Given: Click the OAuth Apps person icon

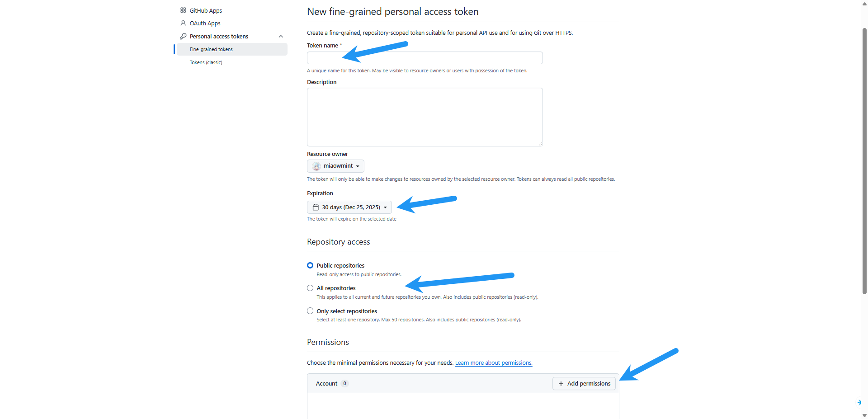Looking at the screenshot, I should (x=183, y=23).
